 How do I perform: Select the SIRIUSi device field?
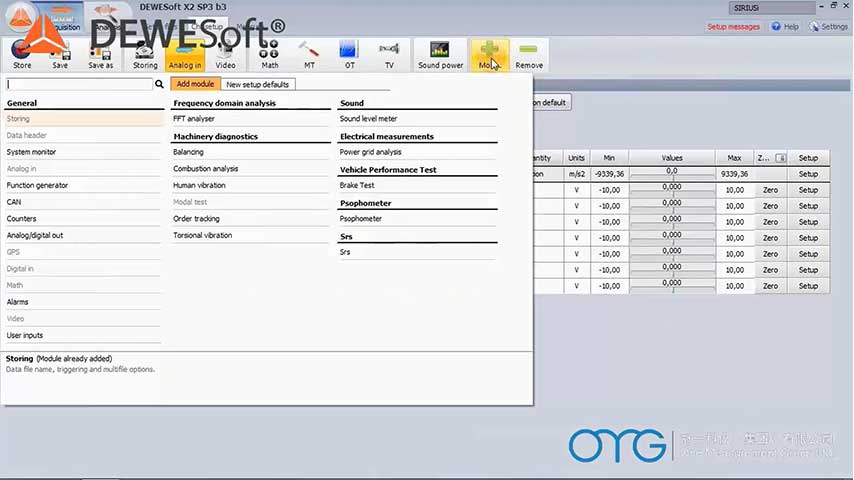pos(772,8)
